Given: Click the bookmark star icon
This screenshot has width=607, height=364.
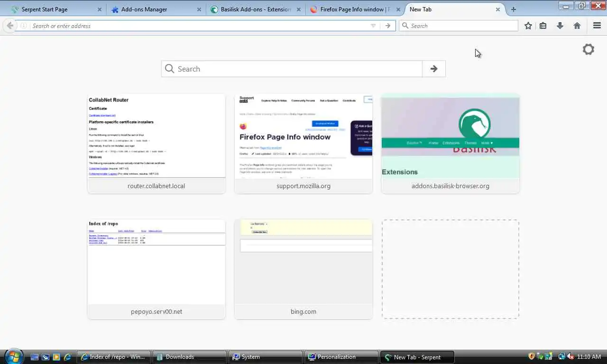Looking at the screenshot, I should 528,26.
